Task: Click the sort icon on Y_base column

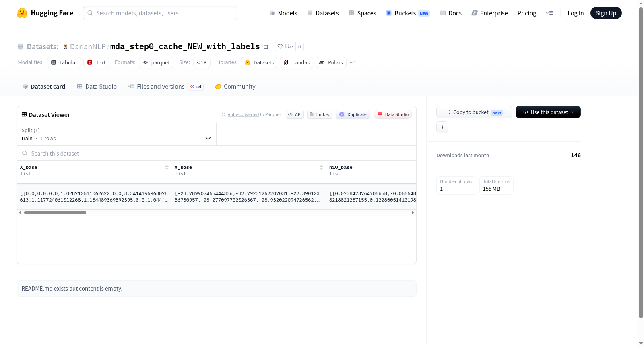Action: click(321, 167)
